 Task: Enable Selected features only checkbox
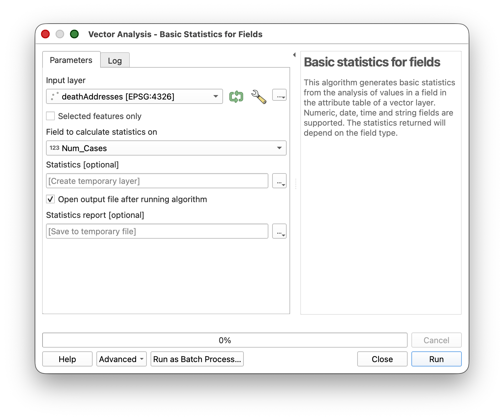pos(51,116)
